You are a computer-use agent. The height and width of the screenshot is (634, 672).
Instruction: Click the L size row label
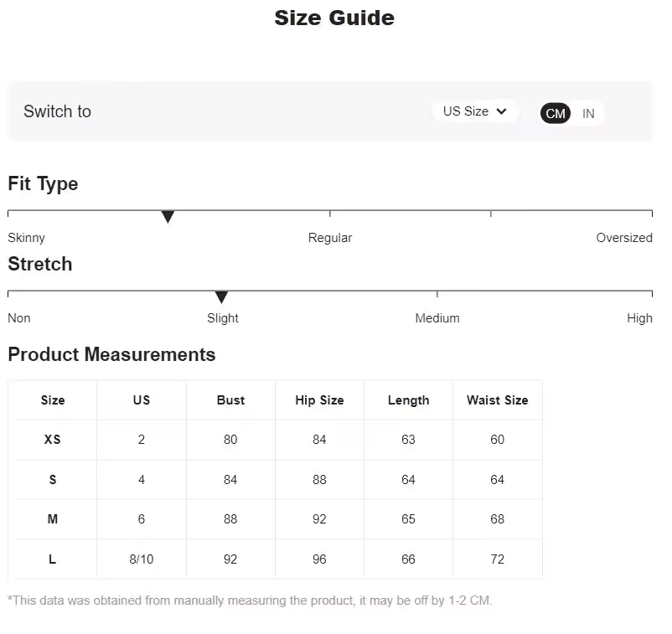[52, 559]
